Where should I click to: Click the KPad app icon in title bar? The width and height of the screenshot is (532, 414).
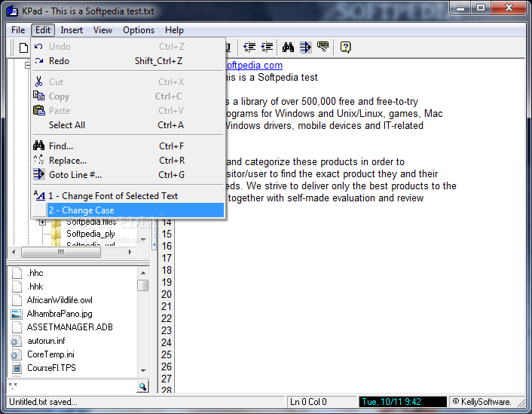tap(12, 11)
